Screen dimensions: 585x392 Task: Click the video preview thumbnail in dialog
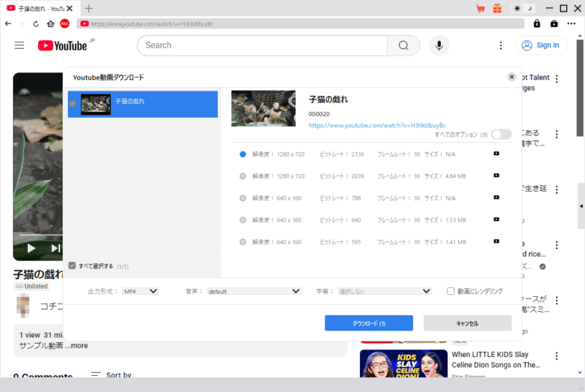(263, 108)
